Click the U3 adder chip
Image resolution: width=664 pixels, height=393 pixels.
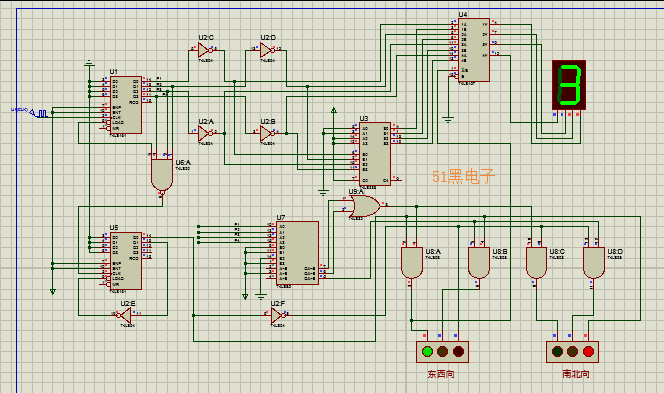375,154
